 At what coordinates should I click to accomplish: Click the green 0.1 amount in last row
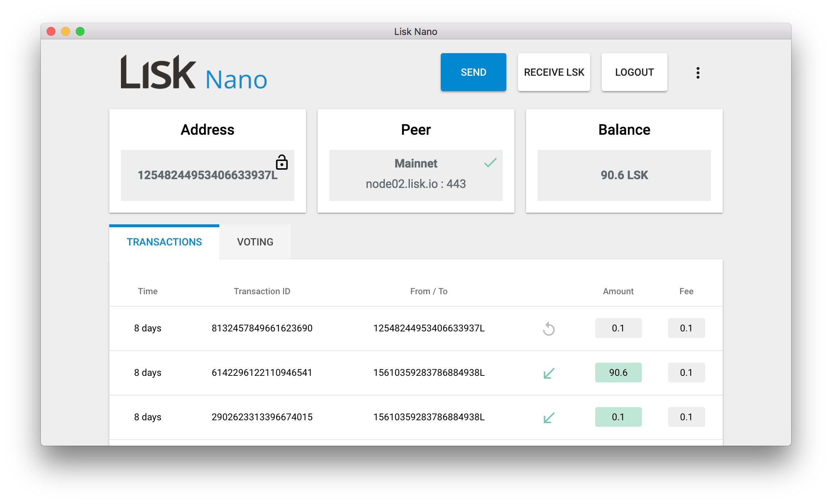click(x=618, y=417)
